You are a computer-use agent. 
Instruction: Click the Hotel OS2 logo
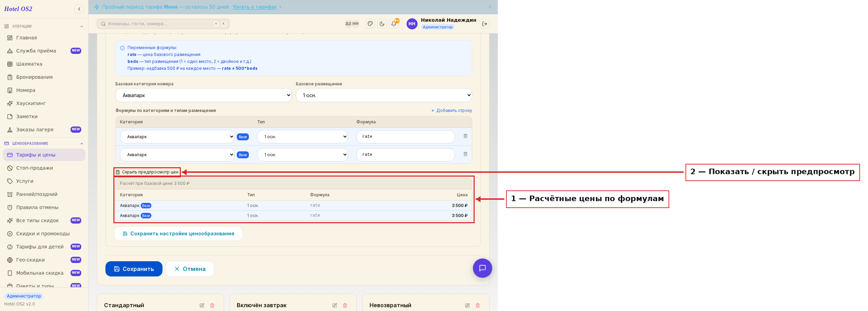(x=18, y=9)
